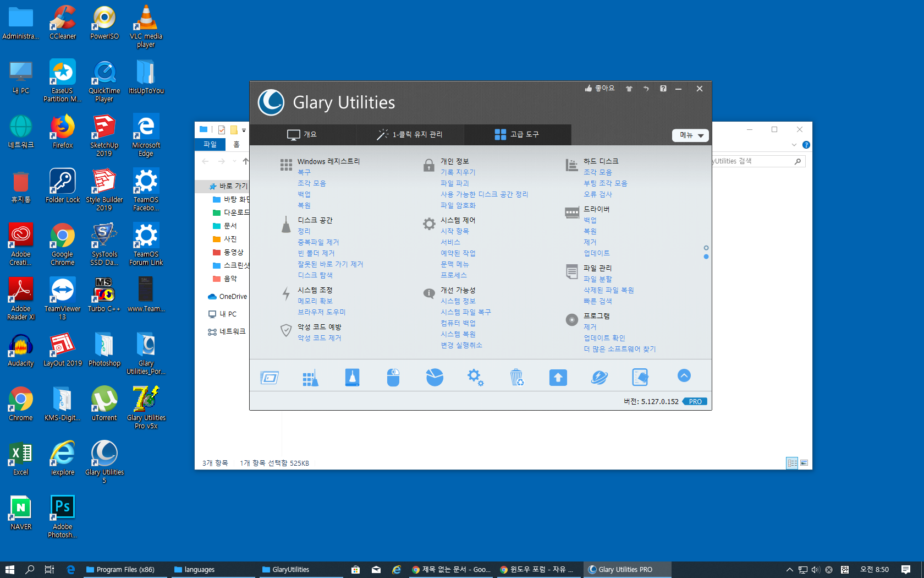Click the search box in File Explorer
The image size is (924, 578).
coord(758,161)
